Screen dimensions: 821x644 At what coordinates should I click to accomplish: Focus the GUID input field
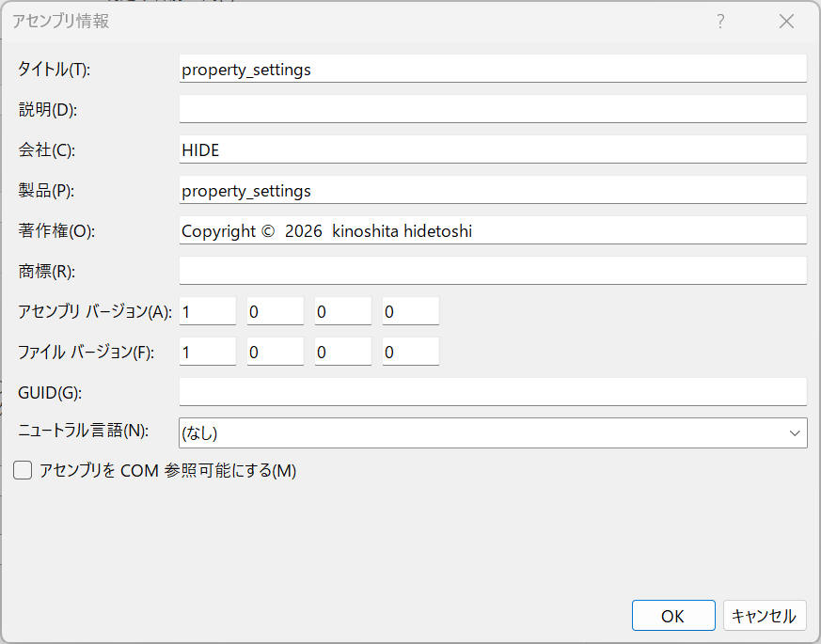pos(493,392)
